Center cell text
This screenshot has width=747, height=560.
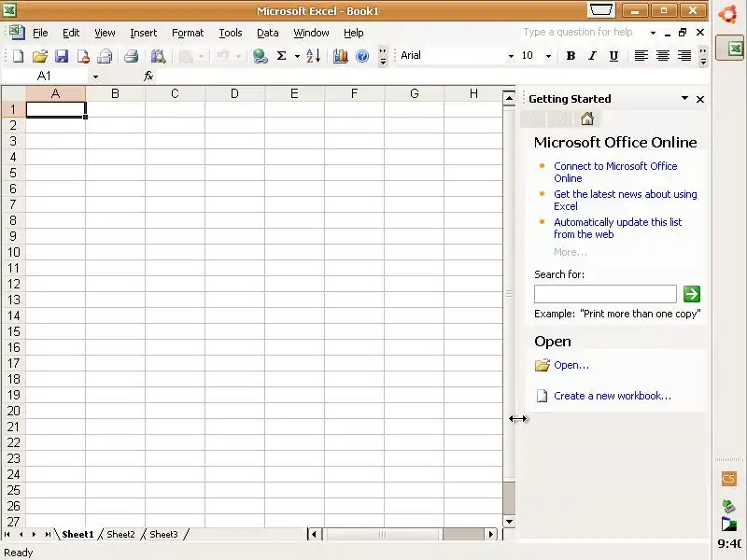point(663,56)
